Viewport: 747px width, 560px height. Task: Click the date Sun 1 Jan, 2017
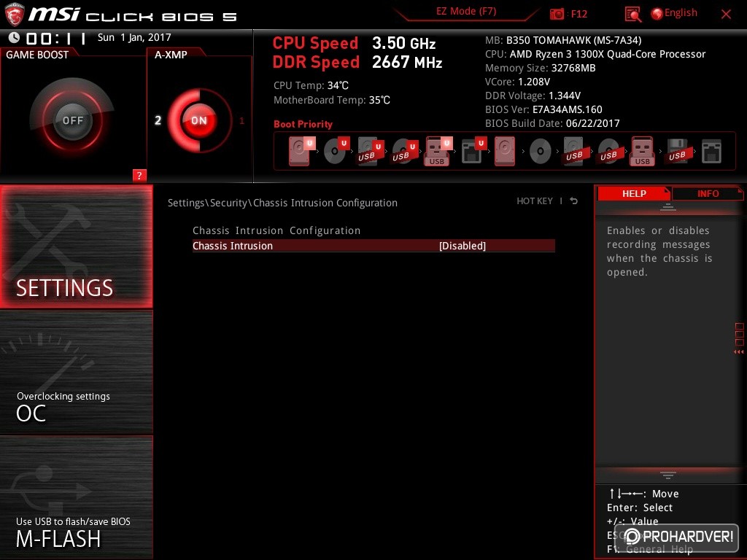point(134,38)
